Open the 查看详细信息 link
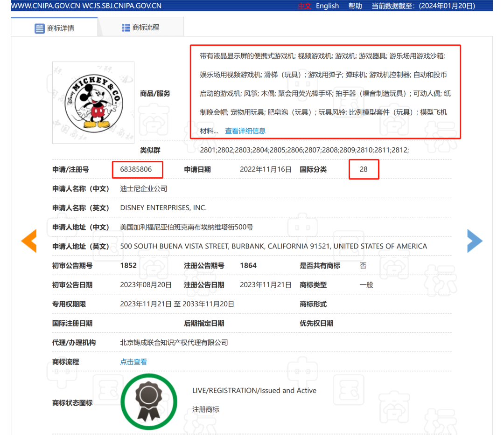The height and width of the screenshot is (435, 504). (x=245, y=131)
